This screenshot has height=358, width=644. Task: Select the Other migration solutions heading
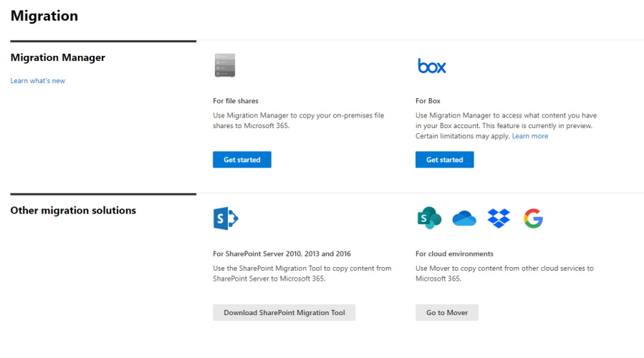[x=73, y=211]
